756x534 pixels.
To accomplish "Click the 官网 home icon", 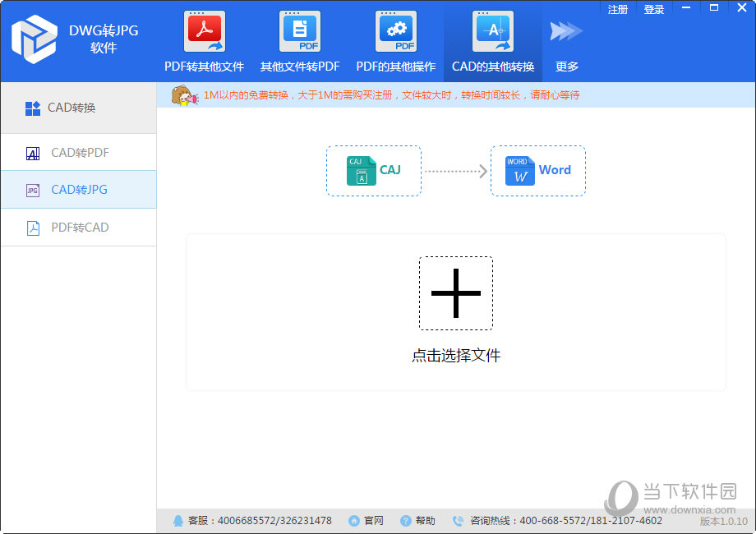I will 354,521.
